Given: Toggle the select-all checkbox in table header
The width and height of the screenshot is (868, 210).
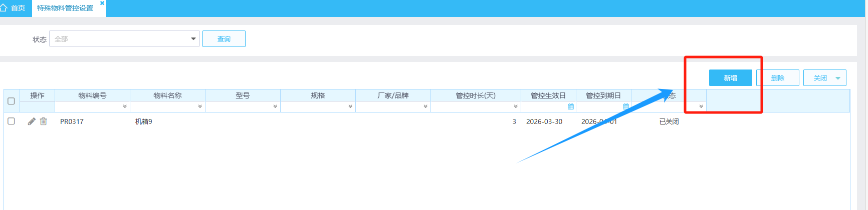Looking at the screenshot, I should [x=11, y=101].
